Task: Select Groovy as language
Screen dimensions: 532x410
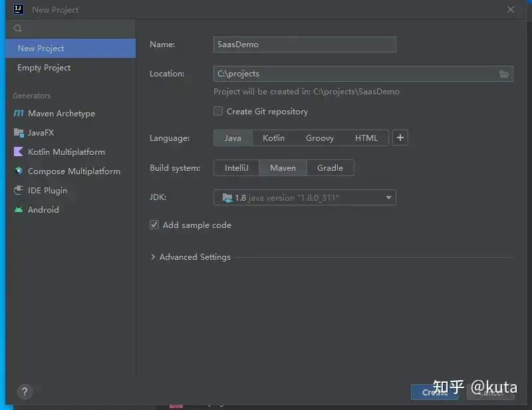Action: pyautogui.click(x=320, y=138)
